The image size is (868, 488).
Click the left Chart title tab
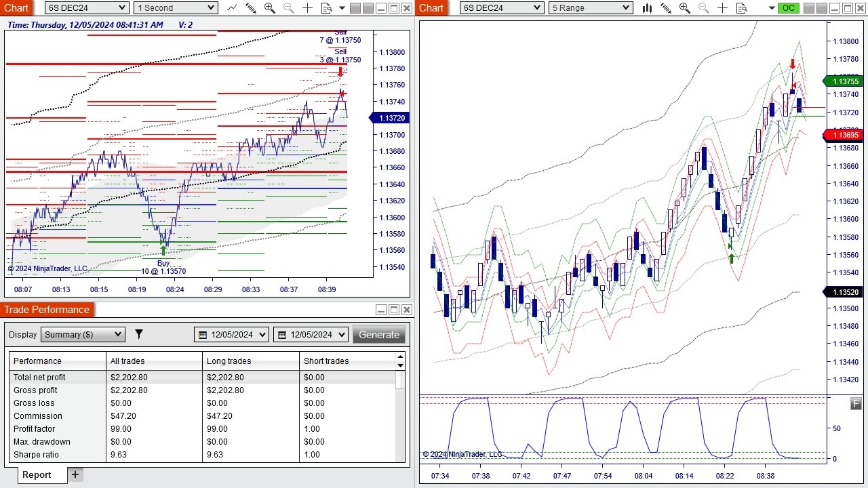tap(16, 7)
